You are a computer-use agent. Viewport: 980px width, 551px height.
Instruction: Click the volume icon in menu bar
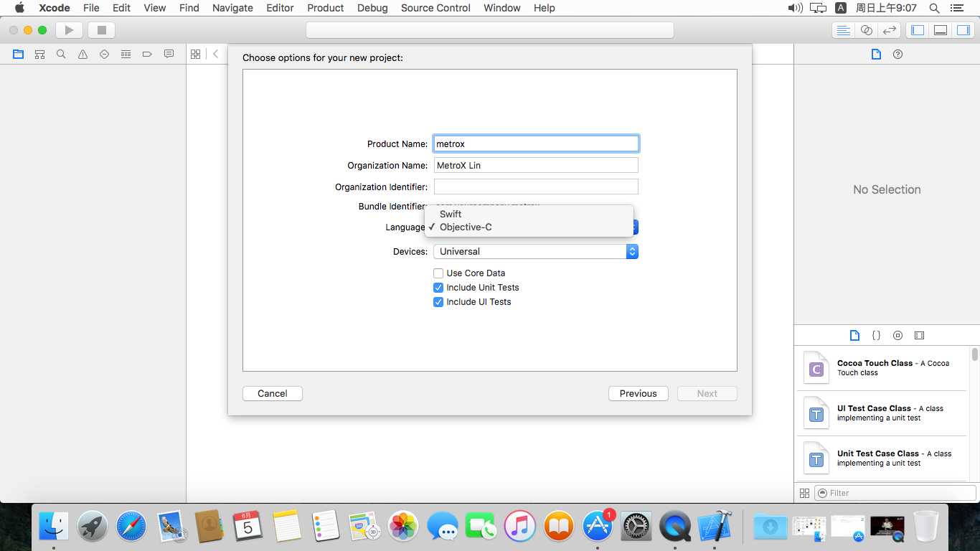795,8
